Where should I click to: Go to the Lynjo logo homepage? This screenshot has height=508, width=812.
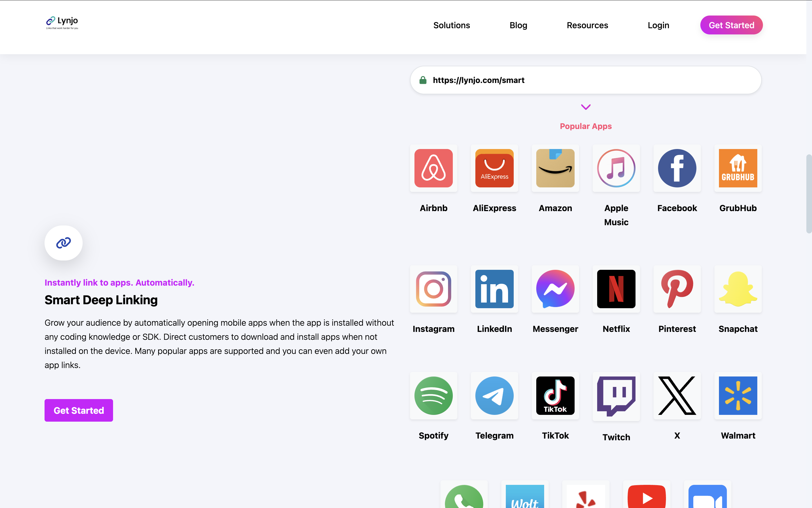pos(62,23)
